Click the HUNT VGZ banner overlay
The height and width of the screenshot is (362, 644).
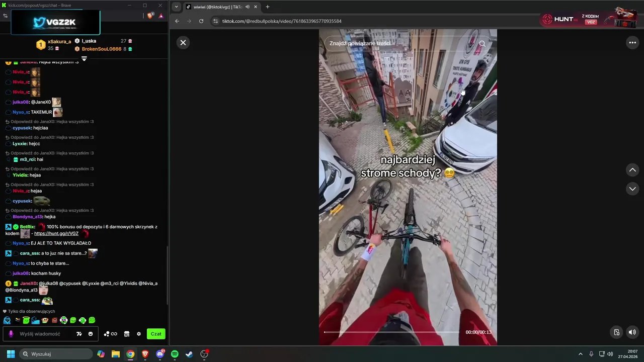click(590, 19)
